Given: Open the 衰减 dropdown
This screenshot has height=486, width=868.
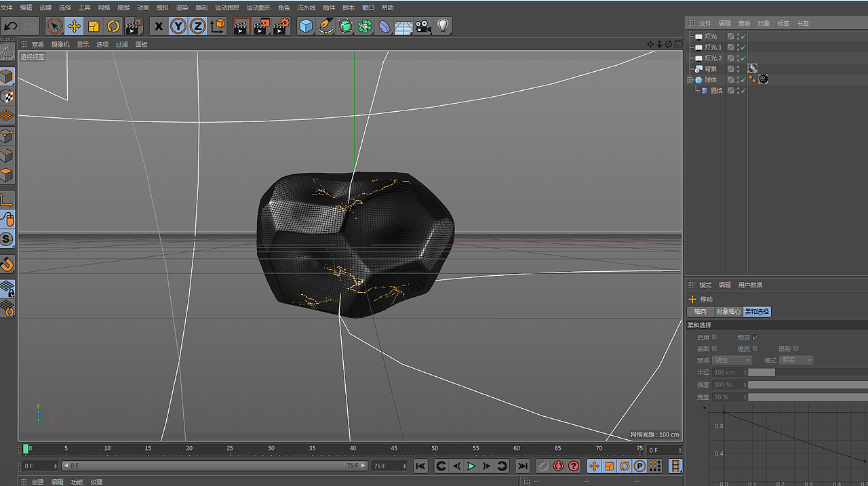Looking at the screenshot, I should pos(732,360).
